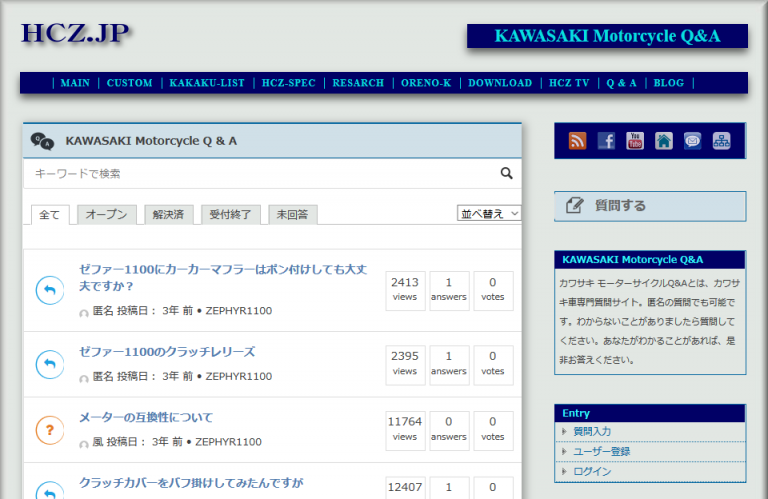Open Q & A in navigation bar

tap(622, 83)
